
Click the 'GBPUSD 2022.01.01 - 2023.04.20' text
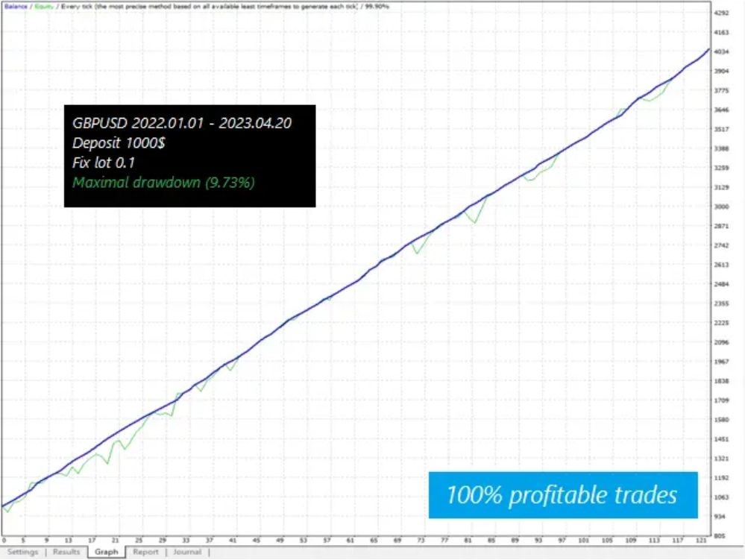tap(181, 123)
